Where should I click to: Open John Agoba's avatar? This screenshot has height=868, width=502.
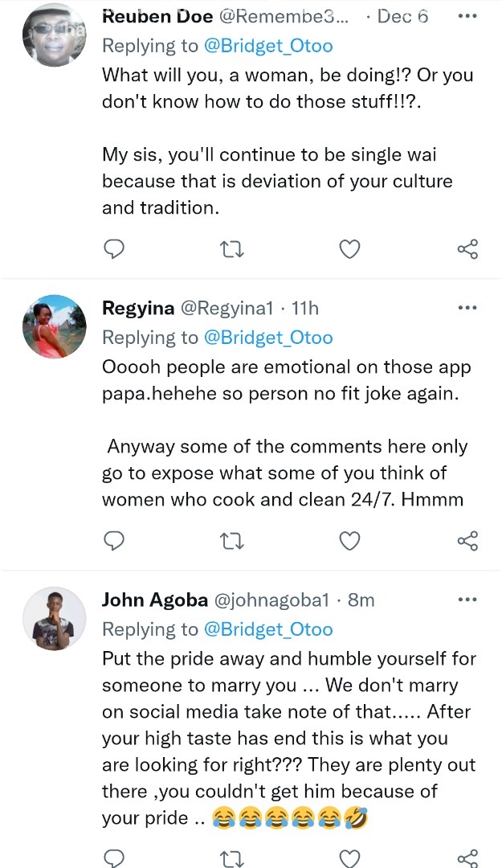pos(55,618)
